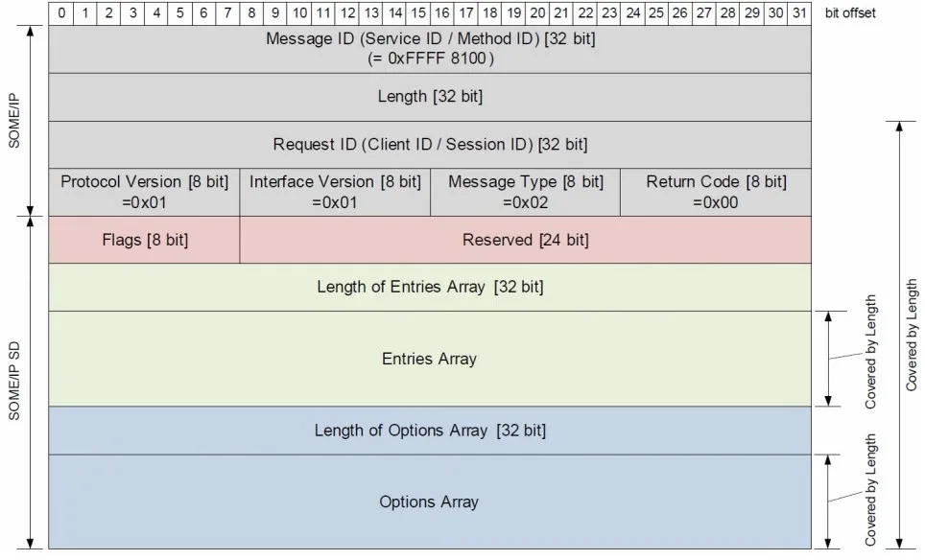
Task: Click the vertical SOME/IP label on left
Action: [x=13, y=120]
